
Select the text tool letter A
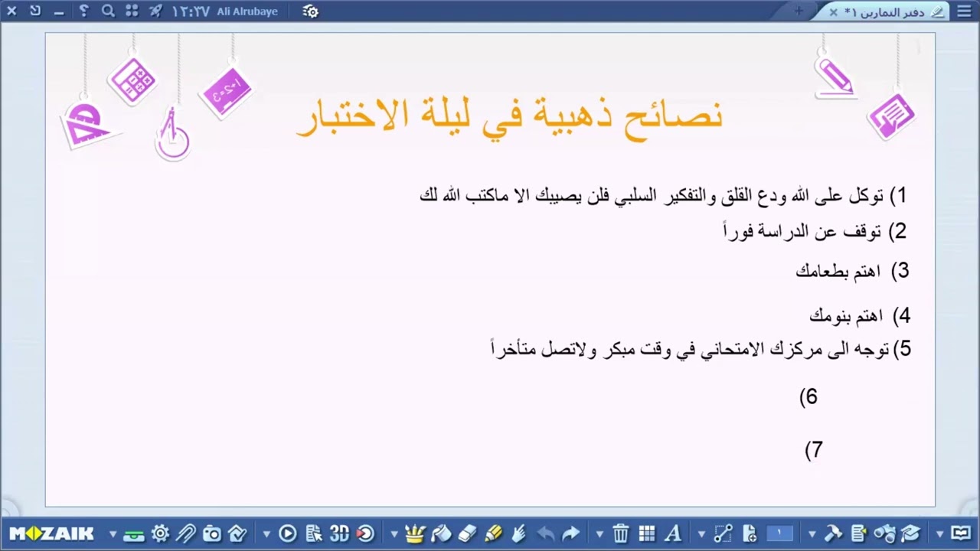[673, 533]
